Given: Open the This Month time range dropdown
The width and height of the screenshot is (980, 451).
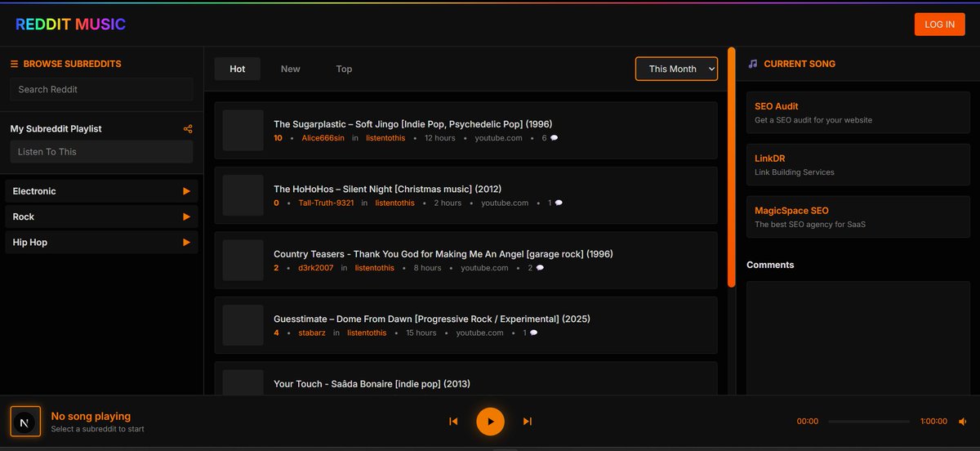Looking at the screenshot, I should tap(676, 69).
